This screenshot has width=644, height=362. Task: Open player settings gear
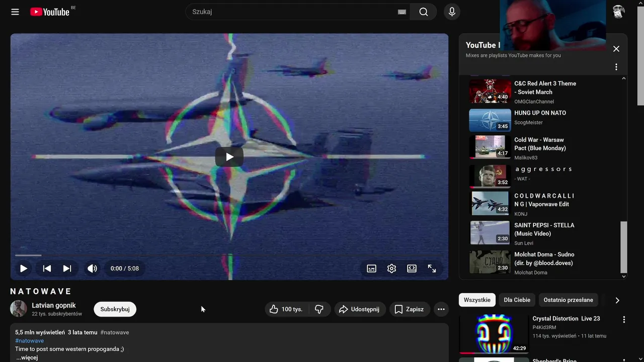point(391,268)
